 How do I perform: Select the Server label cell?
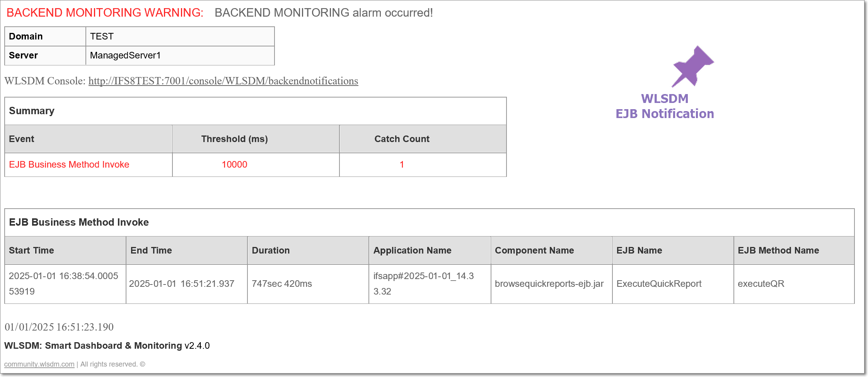[x=45, y=55]
